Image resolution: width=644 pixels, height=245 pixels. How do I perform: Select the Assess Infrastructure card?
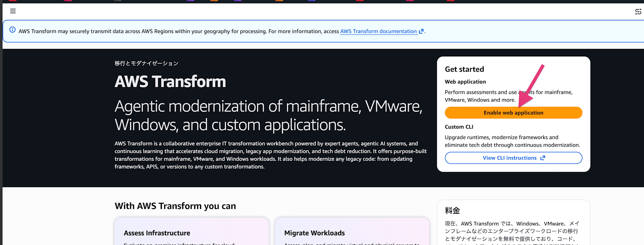click(x=192, y=231)
